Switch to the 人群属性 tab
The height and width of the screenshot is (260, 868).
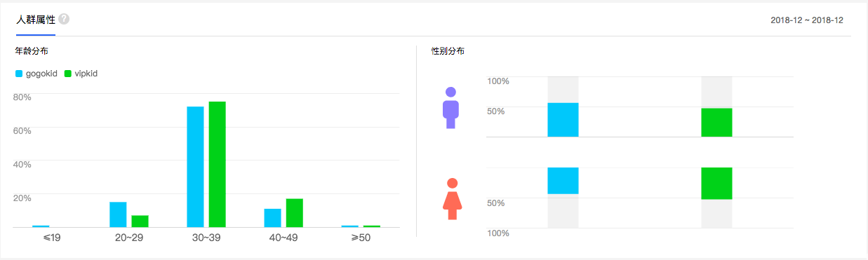tap(36, 20)
